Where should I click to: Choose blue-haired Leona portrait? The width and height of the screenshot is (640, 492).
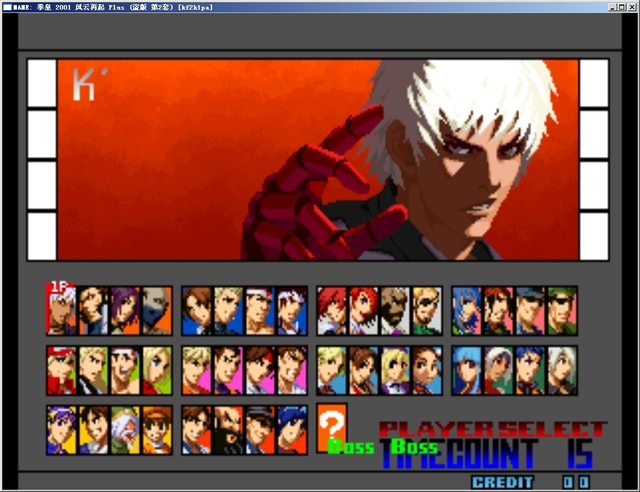[467, 311]
